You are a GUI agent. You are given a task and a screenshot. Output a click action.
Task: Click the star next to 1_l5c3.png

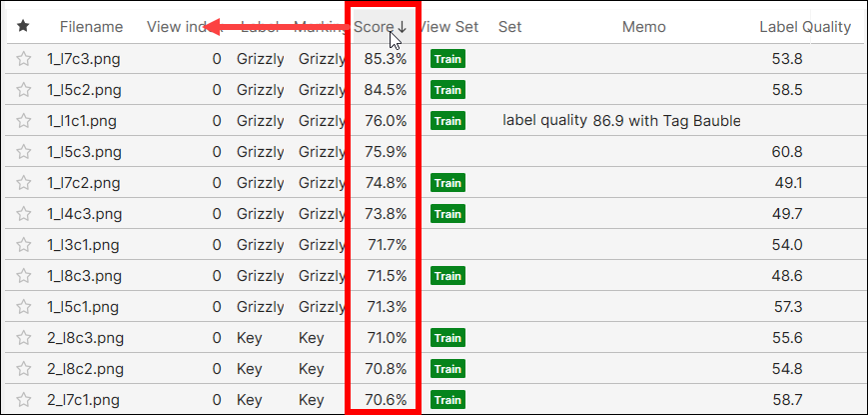[24, 152]
